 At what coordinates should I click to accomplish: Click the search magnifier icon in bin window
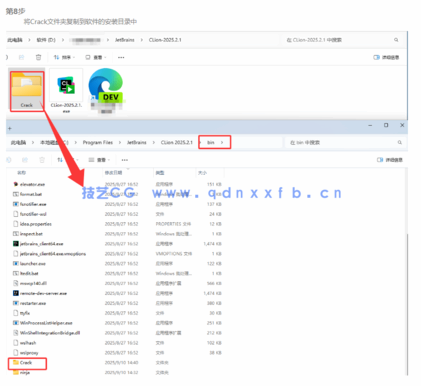point(399,142)
